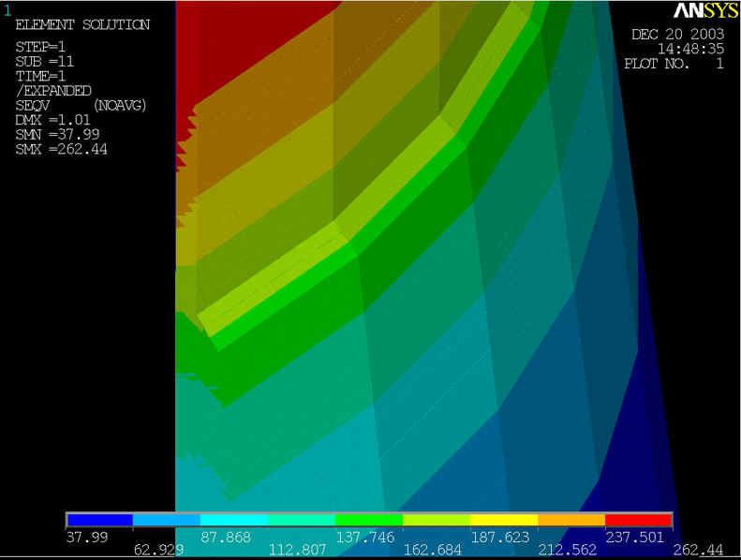Screen dimensions: 741x560
Task: Click the legend value 62.929
Action: click(159, 550)
